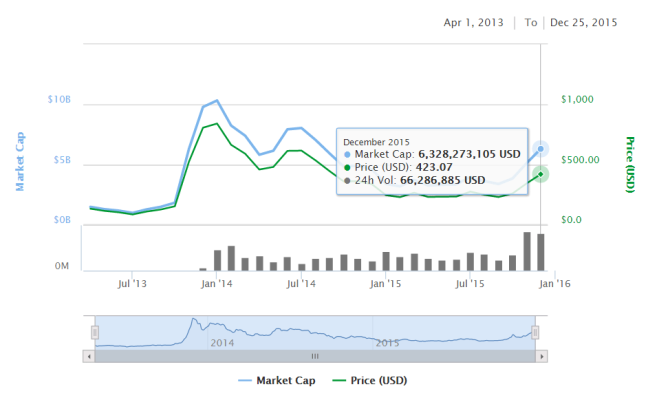Image resolution: width=659 pixels, height=400 pixels.
Task: Click the tooltip Price value 423.07
Action: click(x=434, y=167)
